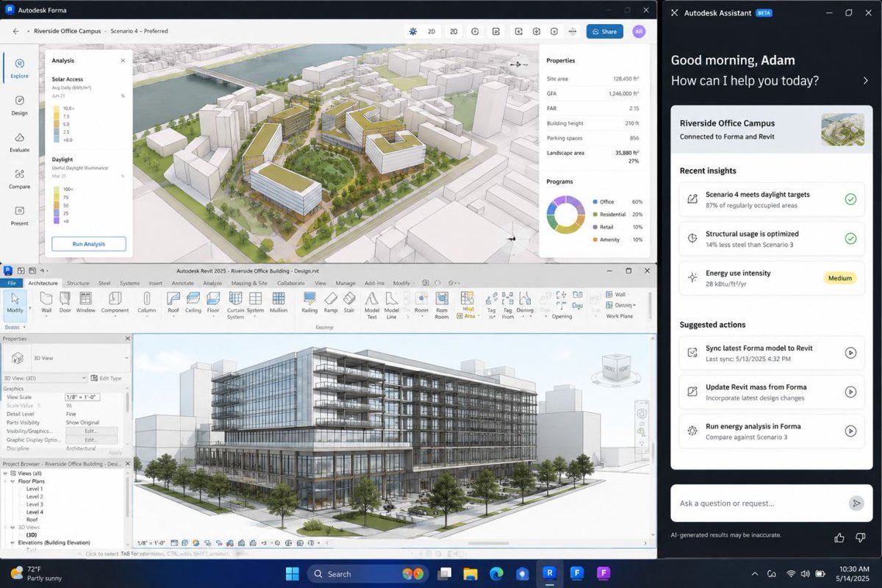Click Edit Type in Revit Properties
The height and width of the screenshot is (588, 882).
pos(105,378)
